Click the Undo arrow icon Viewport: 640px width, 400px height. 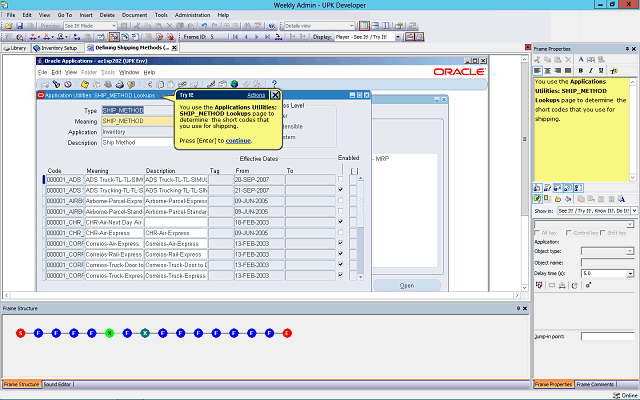[x=204, y=26]
